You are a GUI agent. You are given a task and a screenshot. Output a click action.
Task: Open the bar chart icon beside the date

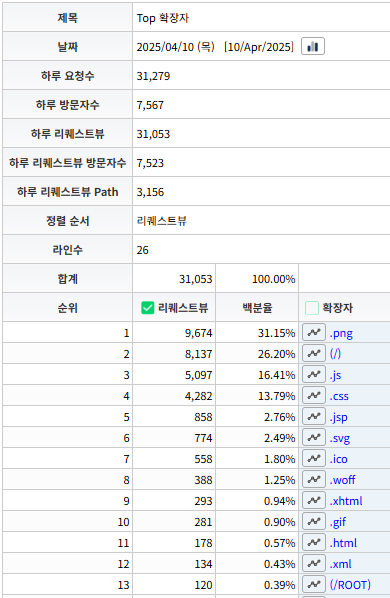(313, 47)
